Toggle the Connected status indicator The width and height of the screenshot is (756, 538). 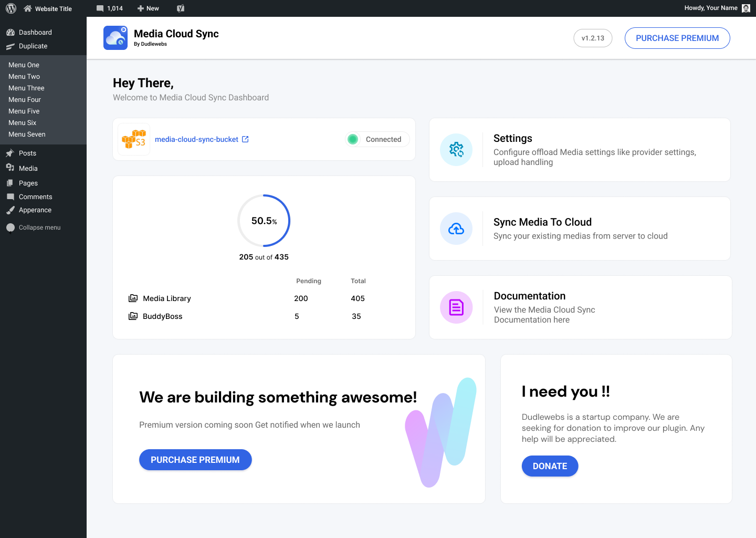click(353, 139)
